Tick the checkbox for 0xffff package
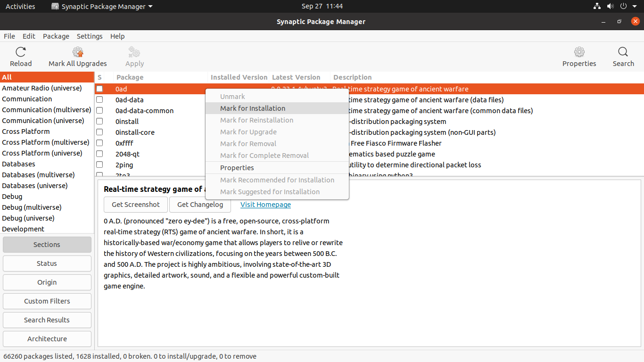 point(99,143)
